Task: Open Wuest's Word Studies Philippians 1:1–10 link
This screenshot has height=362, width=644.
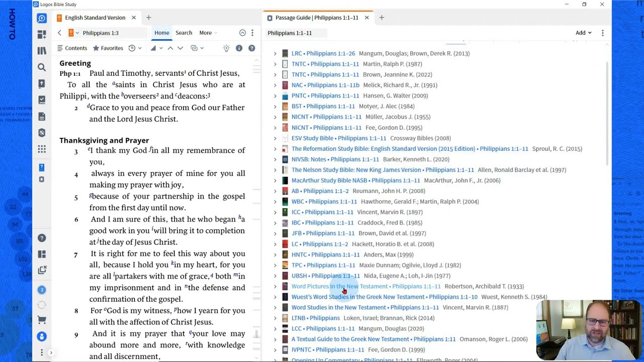Action: point(384,297)
